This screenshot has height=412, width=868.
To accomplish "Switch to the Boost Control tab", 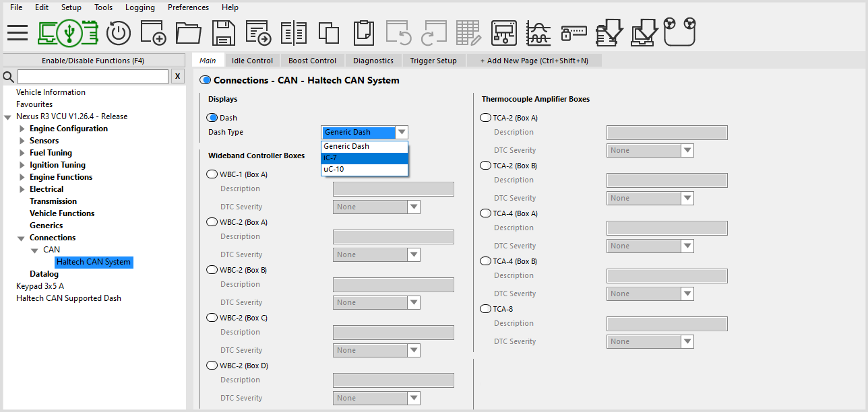I will coord(312,61).
